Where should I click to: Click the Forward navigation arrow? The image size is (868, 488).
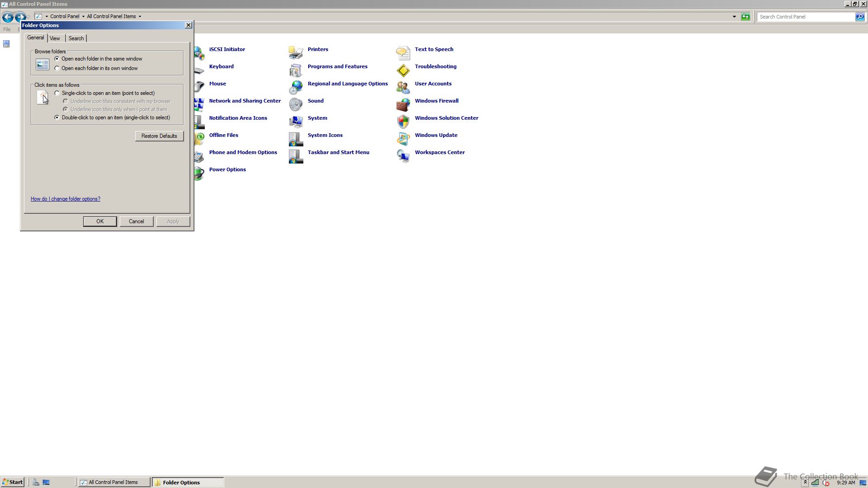[x=20, y=17]
